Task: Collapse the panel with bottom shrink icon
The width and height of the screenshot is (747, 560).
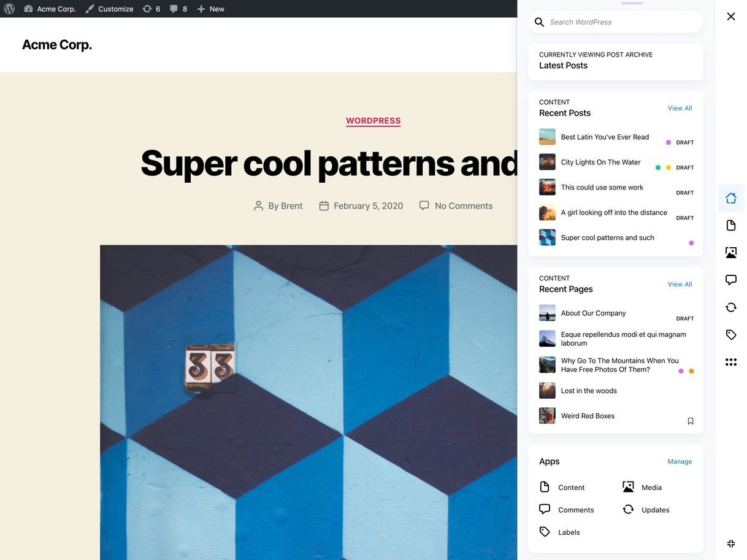Action: coord(730,543)
